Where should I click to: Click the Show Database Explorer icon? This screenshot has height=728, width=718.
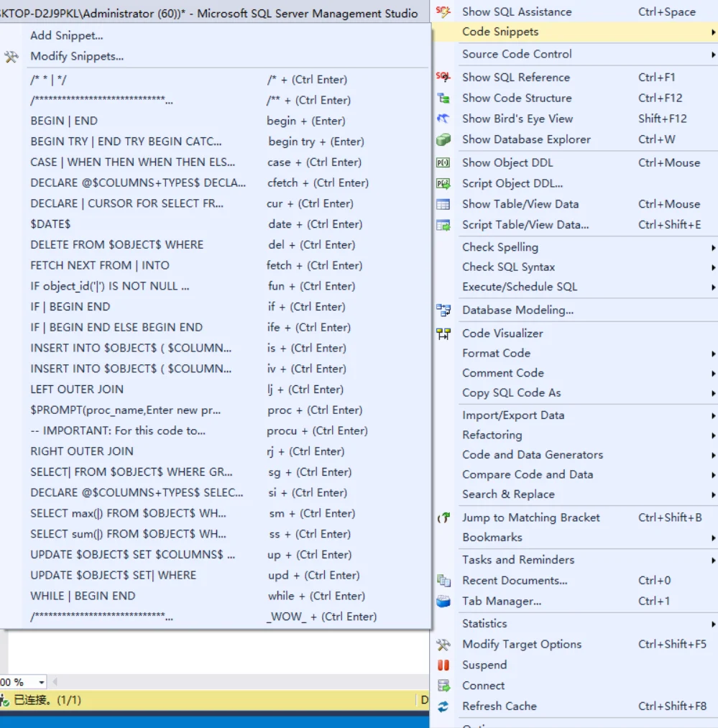click(443, 139)
